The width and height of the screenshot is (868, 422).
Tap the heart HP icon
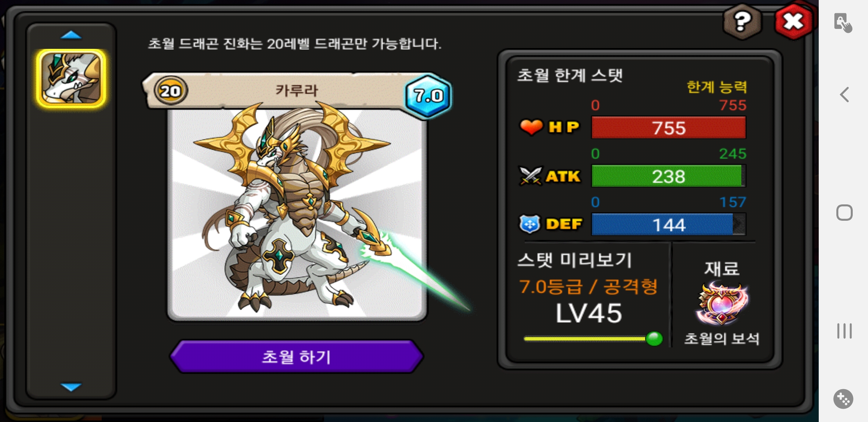click(x=531, y=127)
